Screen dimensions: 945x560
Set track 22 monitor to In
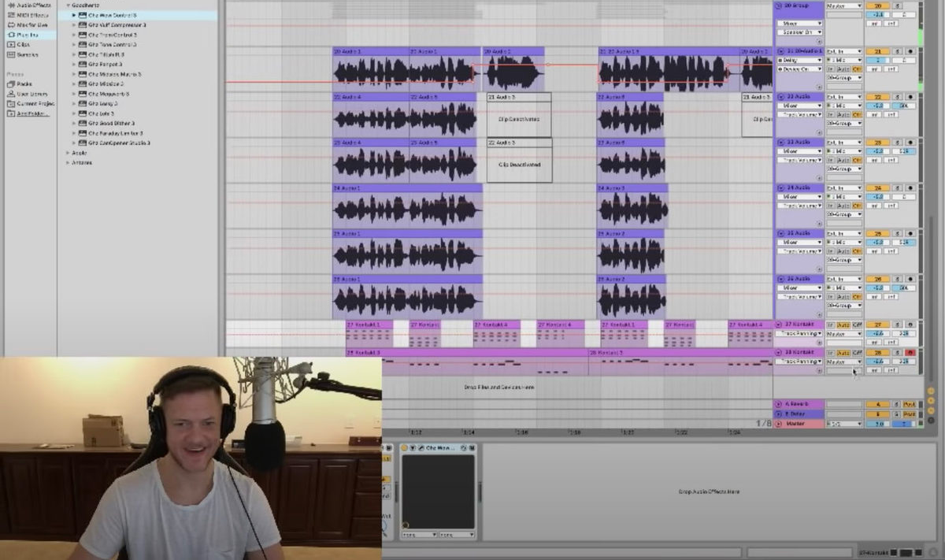click(x=831, y=115)
